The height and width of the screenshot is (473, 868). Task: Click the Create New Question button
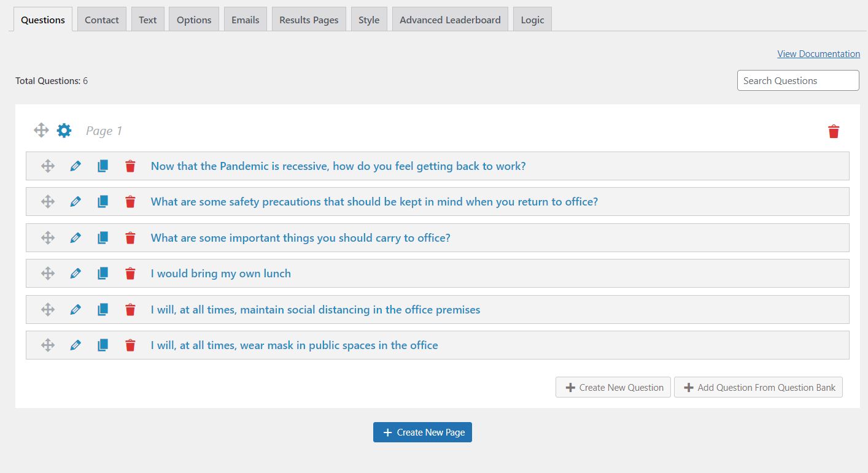[613, 387]
